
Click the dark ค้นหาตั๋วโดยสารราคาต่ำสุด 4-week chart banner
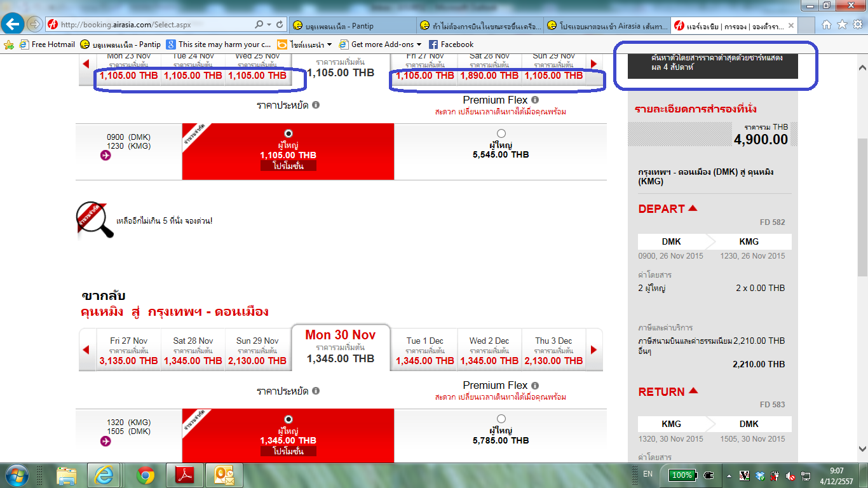(712, 66)
